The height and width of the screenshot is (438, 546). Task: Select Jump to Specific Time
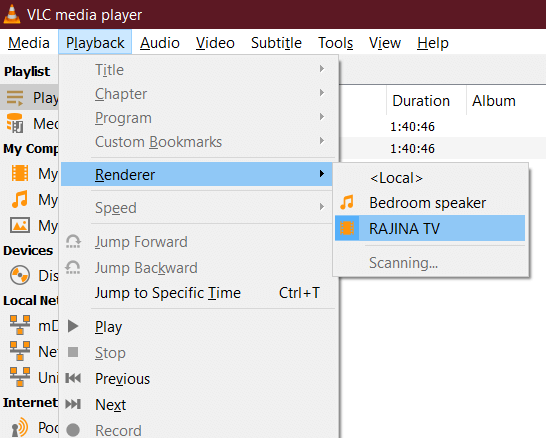[x=197, y=293]
